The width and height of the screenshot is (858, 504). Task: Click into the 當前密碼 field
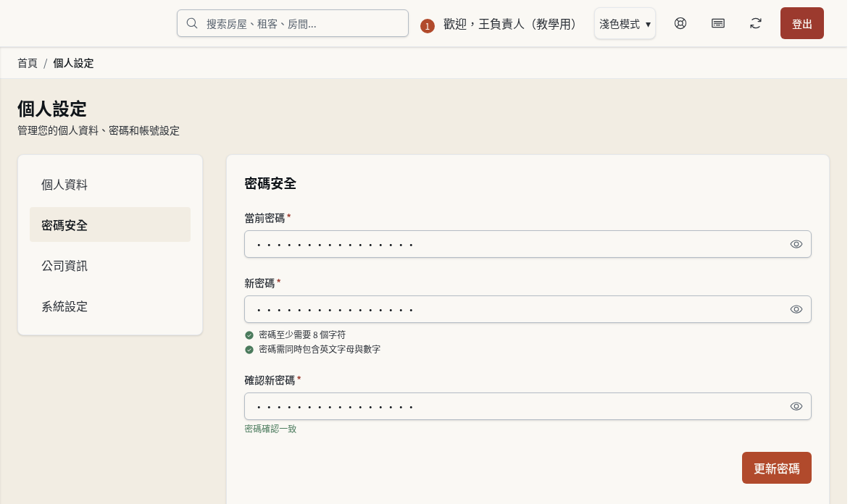(528, 244)
